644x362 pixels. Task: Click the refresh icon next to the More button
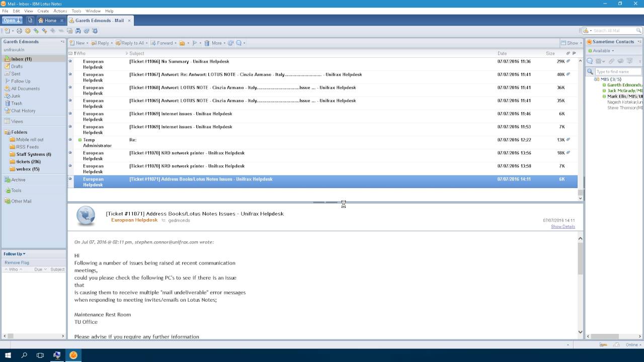pos(230,43)
